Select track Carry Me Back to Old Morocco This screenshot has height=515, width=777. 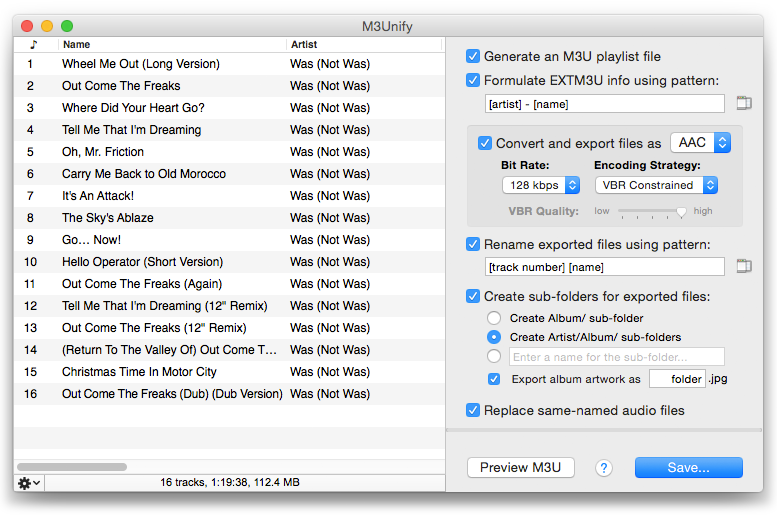229,174
